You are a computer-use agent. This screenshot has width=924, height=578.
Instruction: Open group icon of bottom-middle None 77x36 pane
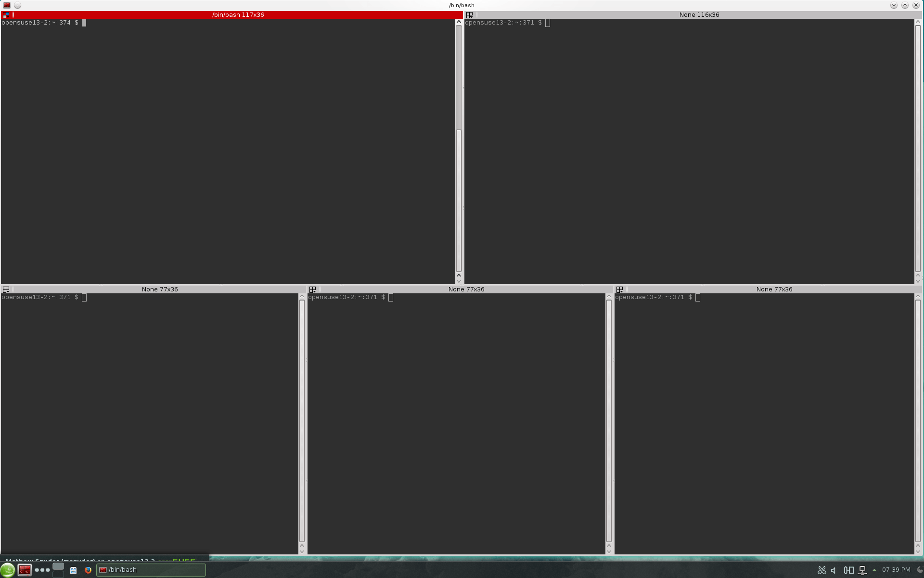[x=313, y=289]
